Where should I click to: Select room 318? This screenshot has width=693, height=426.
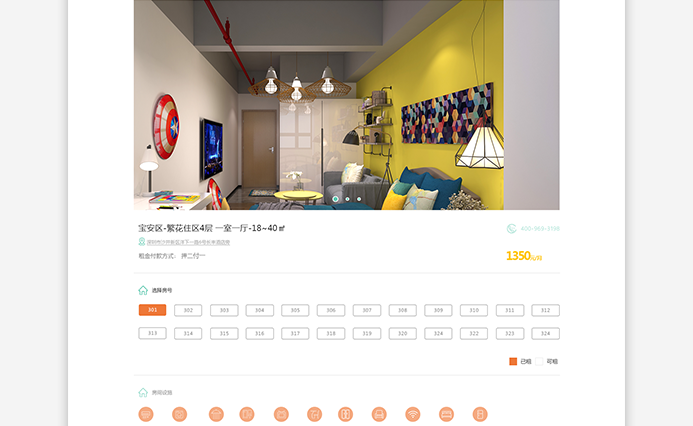tap(331, 334)
